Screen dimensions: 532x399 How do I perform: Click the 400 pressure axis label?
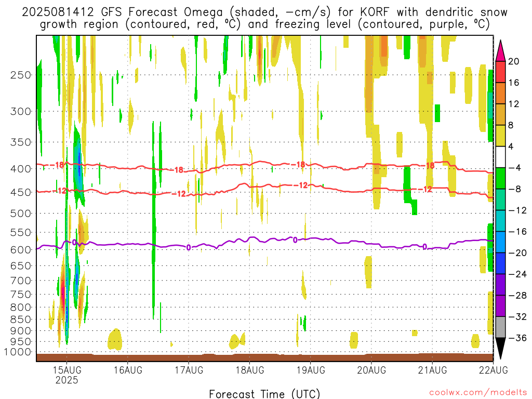(21, 169)
